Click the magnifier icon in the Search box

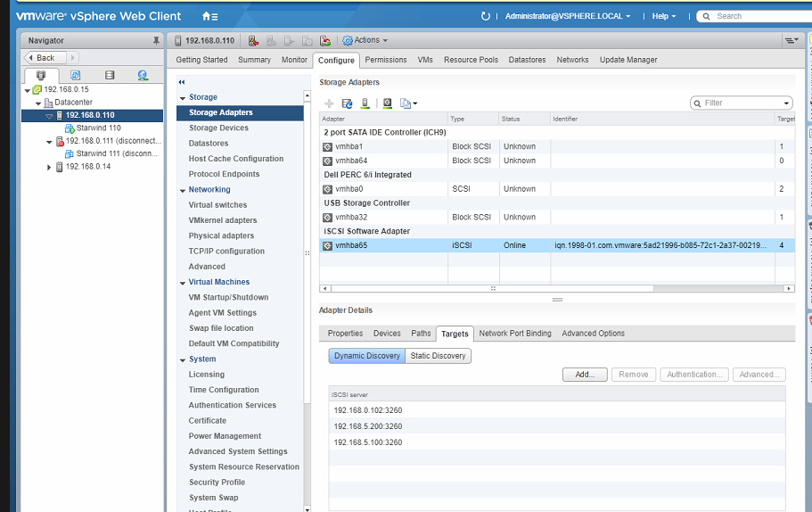pyautogui.click(x=706, y=17)
